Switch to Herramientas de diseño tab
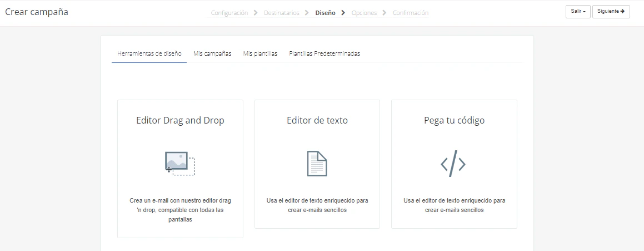This screenshot has width=644, height=251. coord(149,54)
